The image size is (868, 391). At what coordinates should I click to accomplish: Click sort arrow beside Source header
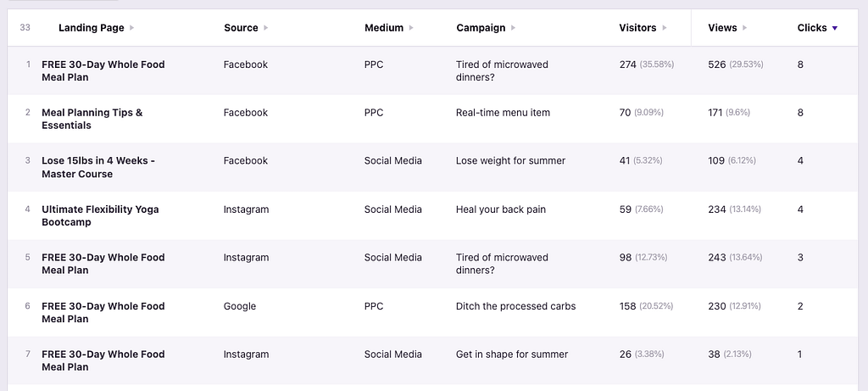266,28
